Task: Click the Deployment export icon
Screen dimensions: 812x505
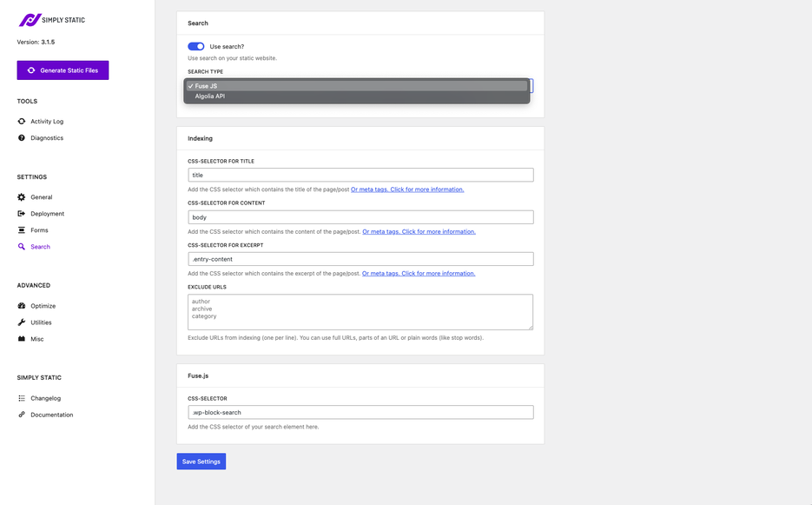Action: (x=21, y=213)
